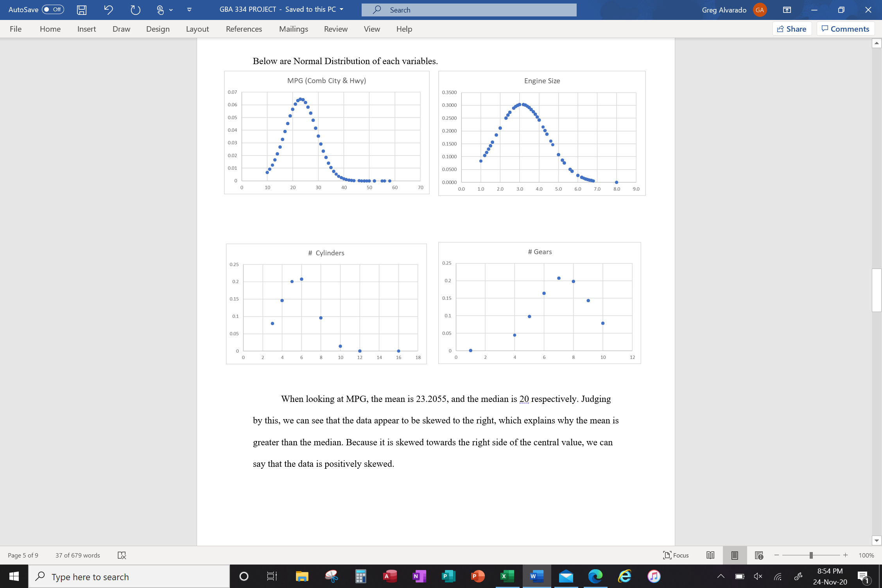Image resolution: width=882 pixels, height=588 pixels.
Task: Expand the Touch/Mouse Mode dropdown arrow
Action: (171, 10)
